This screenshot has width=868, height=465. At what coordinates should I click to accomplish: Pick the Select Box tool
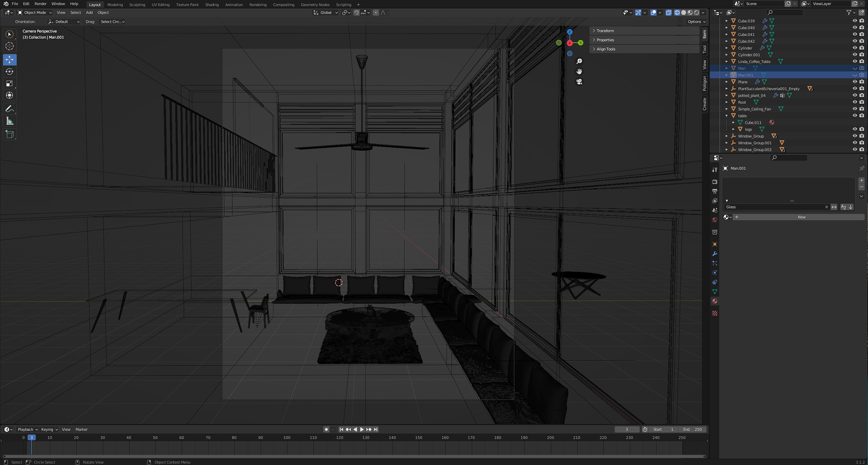coord(9,34)
